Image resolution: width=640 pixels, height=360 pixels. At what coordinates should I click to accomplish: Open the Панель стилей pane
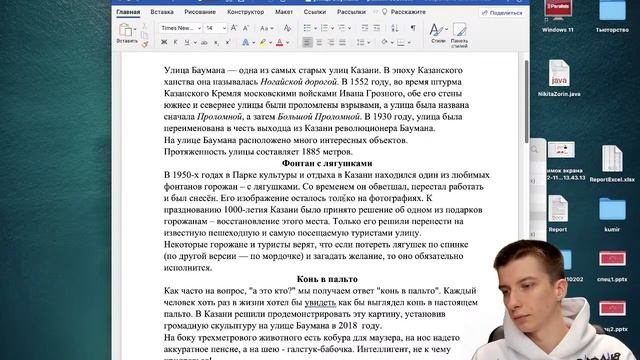(460, 35)
